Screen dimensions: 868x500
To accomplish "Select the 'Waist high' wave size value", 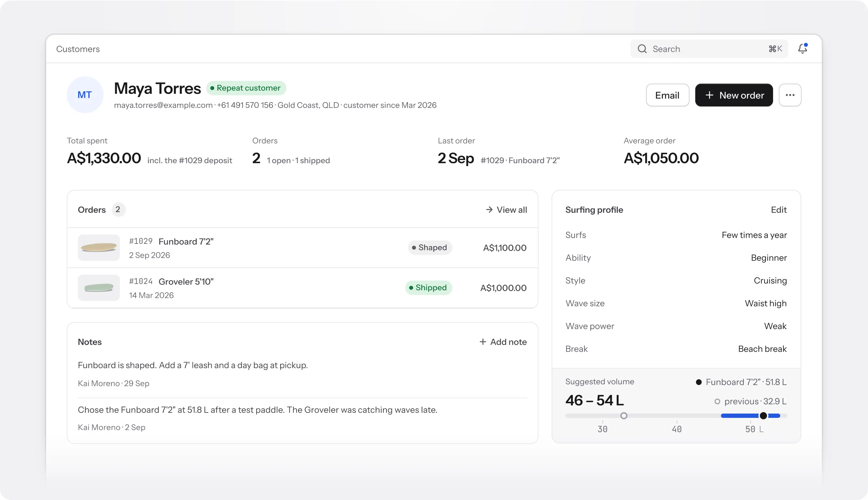I will [x=766, y=304].
